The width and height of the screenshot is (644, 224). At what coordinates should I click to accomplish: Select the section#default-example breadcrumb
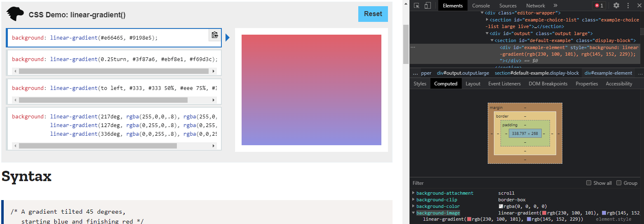point(537,73)
